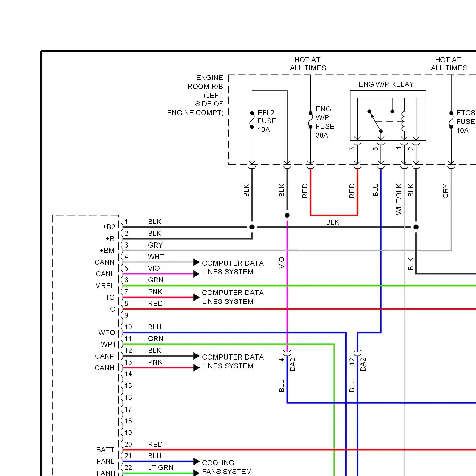Select the ENGINE ROOM R/B location label
Viewport: 476px width, 476px height.
pyautogui.click(x=195, y=95)
